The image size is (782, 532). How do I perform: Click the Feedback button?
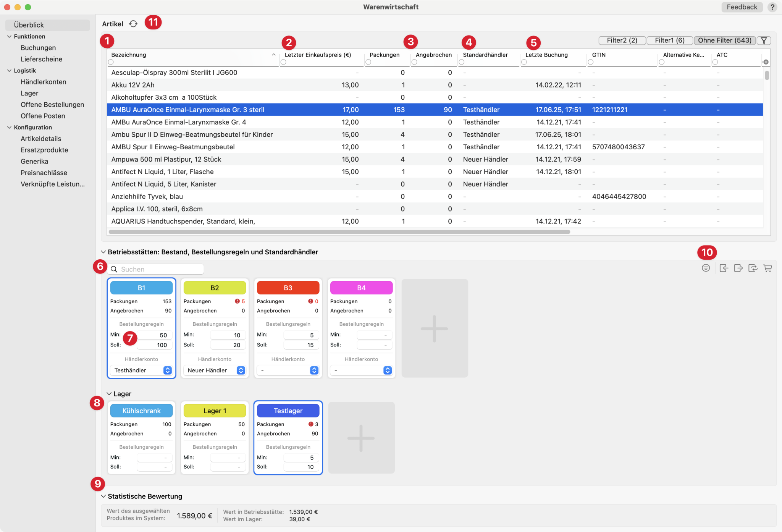point(742,7)
